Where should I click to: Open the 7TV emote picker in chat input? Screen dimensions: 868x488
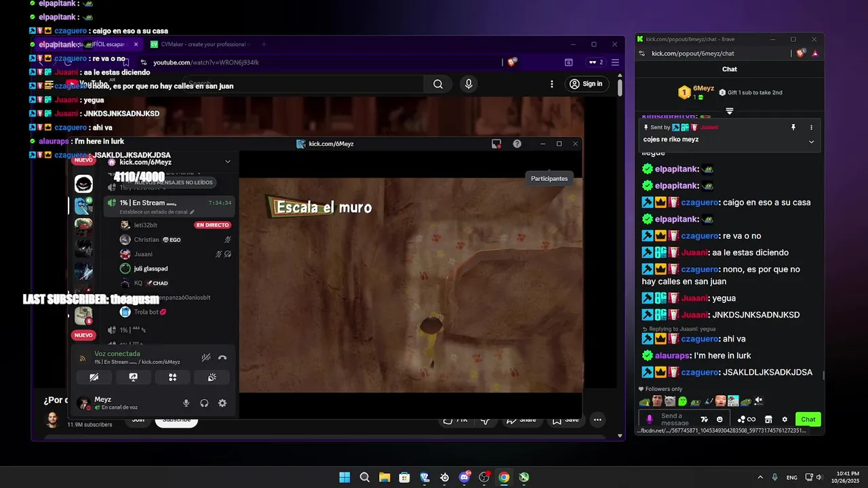[705, 419]
